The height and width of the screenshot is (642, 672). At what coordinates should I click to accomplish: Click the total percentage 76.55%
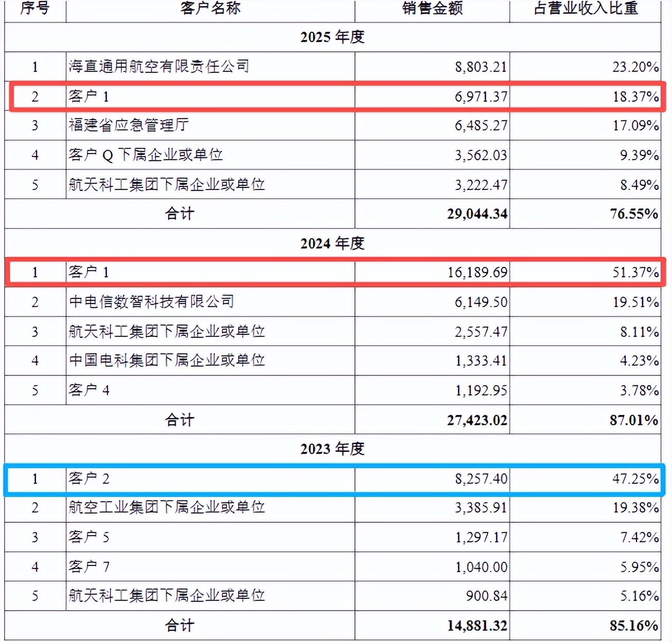[x=634, y=214]
